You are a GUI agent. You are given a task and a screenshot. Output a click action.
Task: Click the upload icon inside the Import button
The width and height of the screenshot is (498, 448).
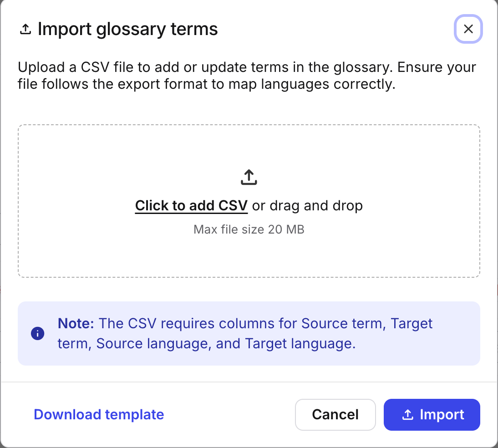click(x=408, y=414)
